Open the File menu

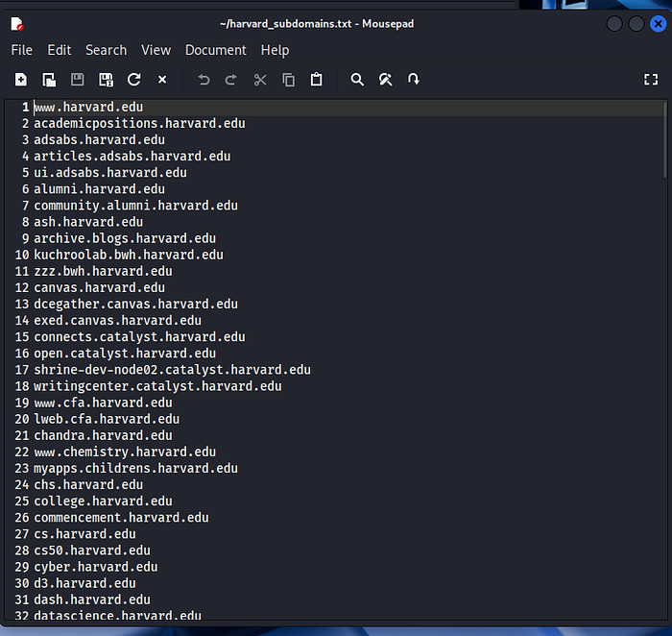(21, 50)
